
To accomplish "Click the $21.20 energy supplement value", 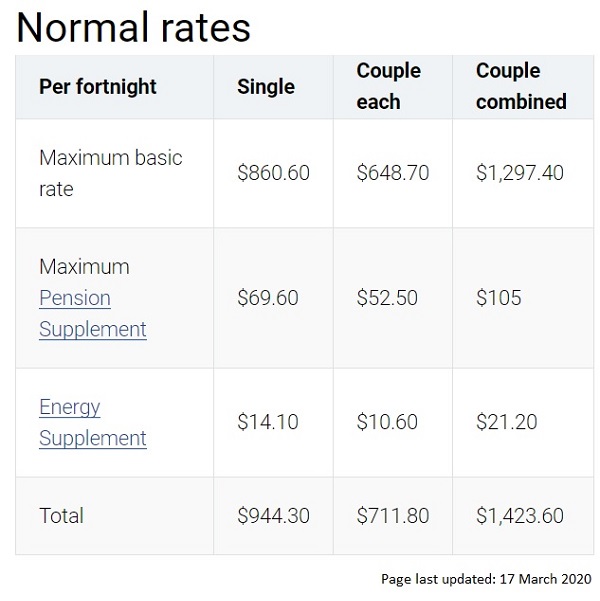I will [x=507, y=422].
